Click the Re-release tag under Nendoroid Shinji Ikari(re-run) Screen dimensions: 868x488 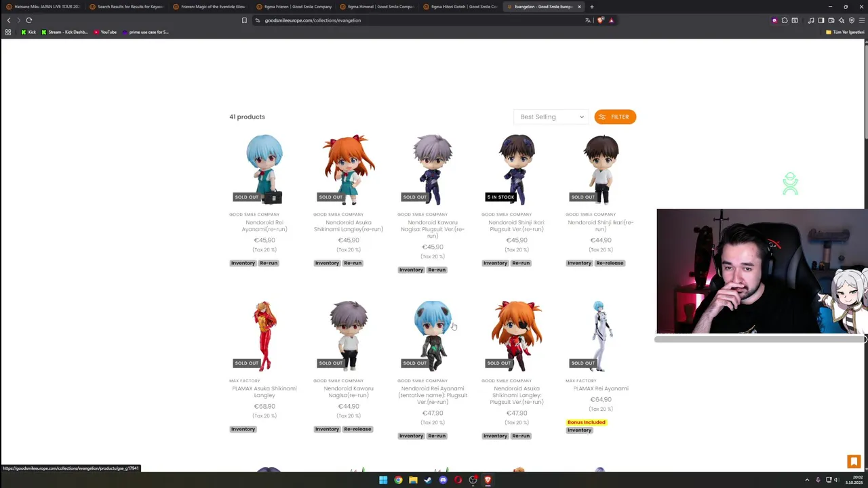(x=610, y=263)
